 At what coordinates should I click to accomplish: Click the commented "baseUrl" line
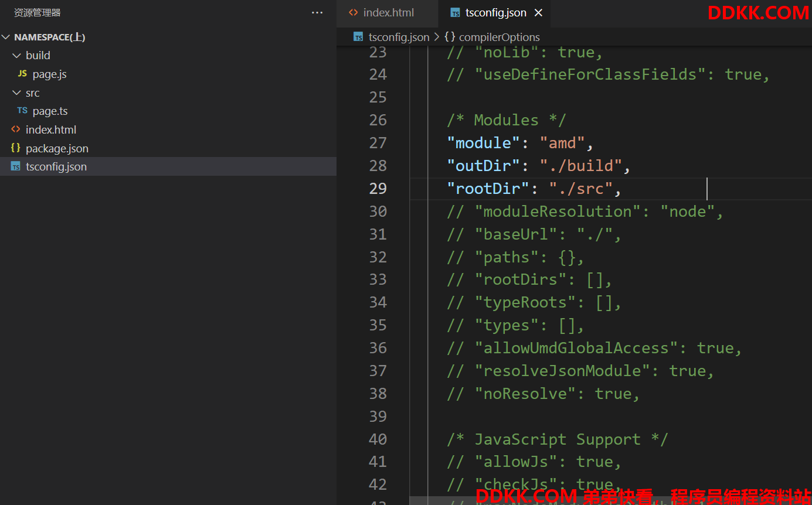534,234
